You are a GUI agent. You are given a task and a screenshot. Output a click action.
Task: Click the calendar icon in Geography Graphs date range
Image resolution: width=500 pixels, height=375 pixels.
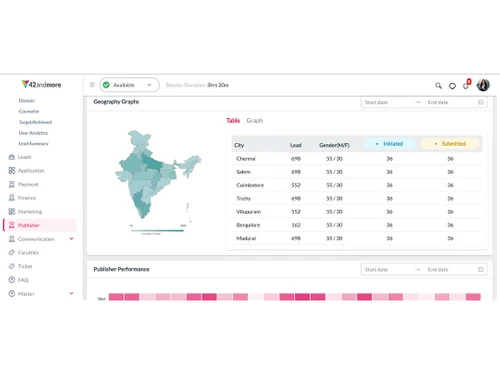pyautogui.click(x=481, y=102)
